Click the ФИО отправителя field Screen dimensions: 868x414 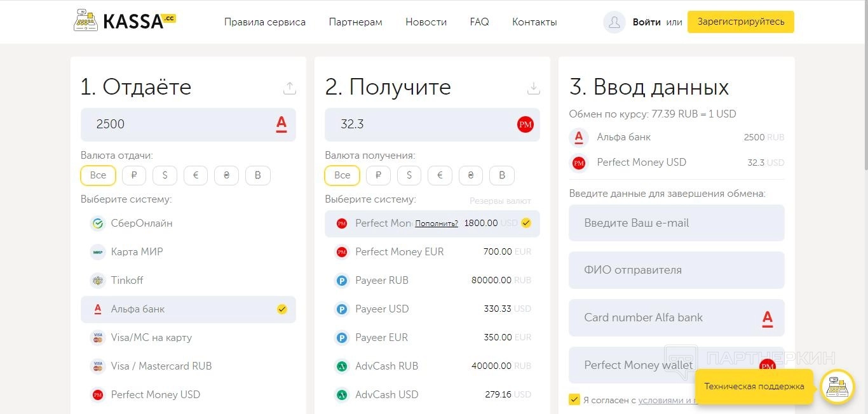677,270
